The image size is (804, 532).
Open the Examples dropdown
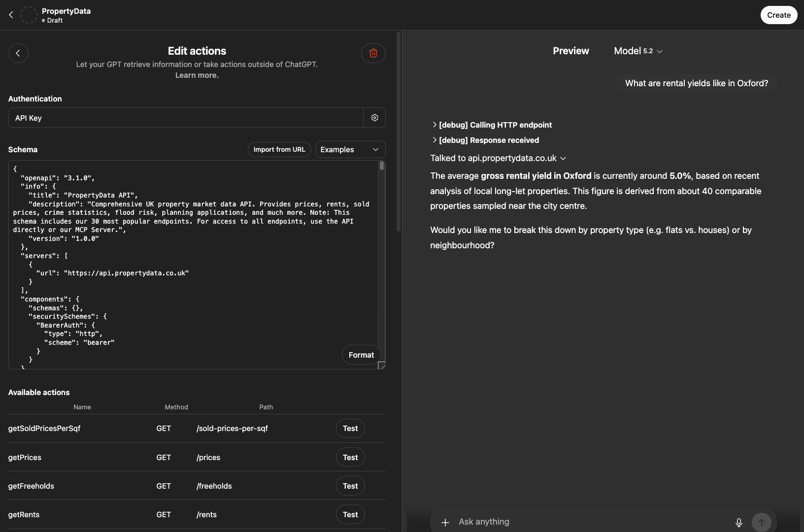[x=350, y=150]
